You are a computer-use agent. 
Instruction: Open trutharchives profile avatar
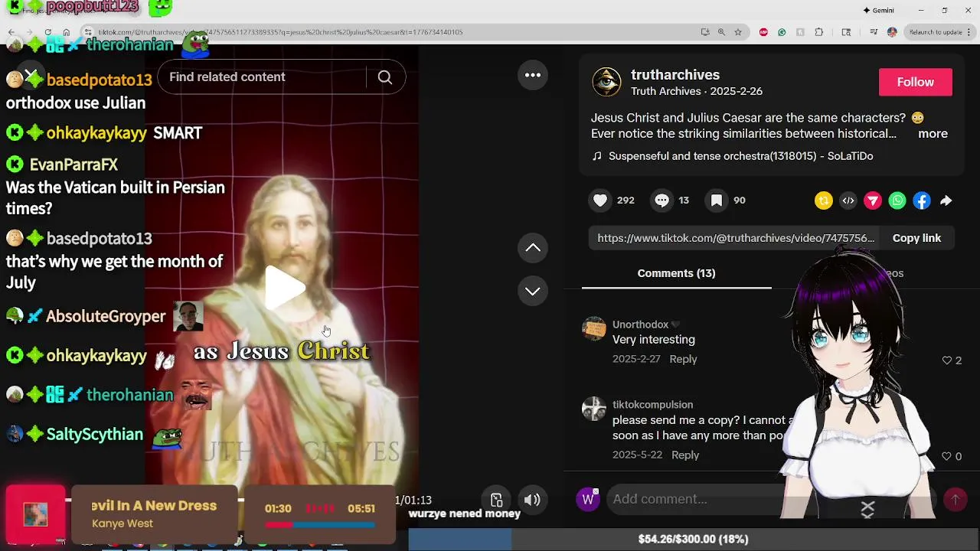click(606, 82)
